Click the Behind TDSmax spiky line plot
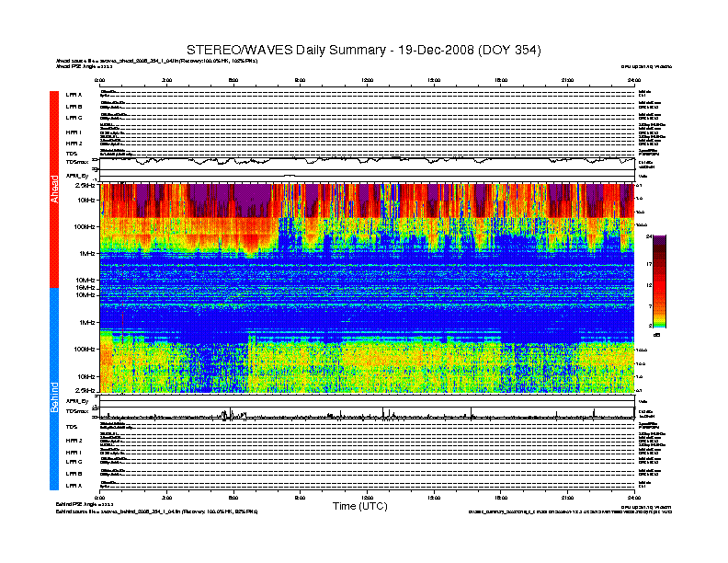This screenshot has height=563, width=728. [368, 414]
